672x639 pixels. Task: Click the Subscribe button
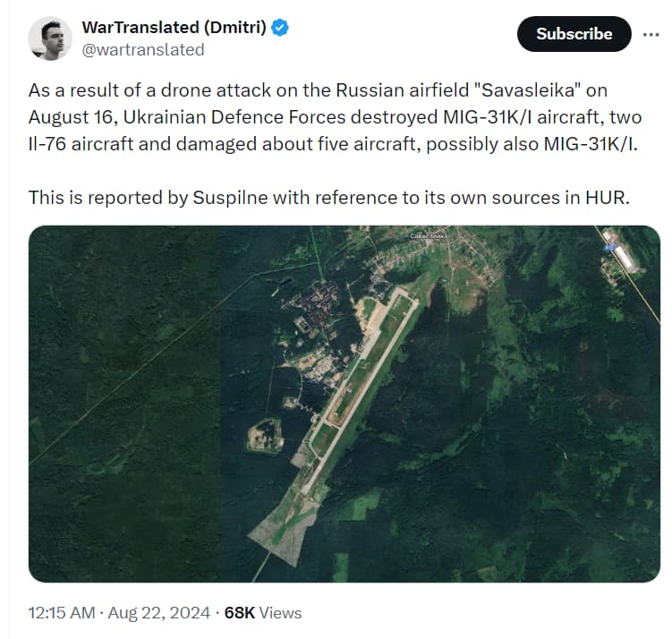[574, 34]
